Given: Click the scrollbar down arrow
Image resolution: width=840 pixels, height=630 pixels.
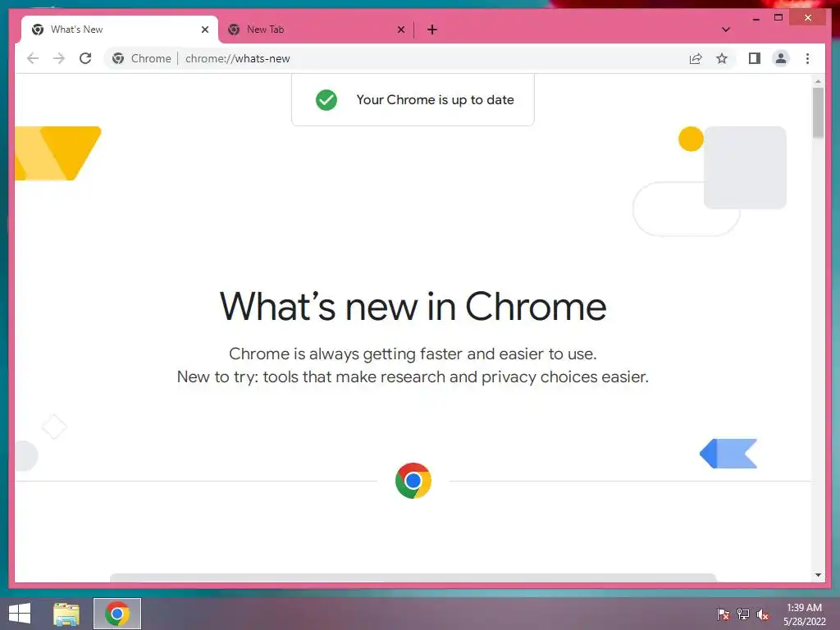Looking at the screenshot, I should [x=818, y=575].
